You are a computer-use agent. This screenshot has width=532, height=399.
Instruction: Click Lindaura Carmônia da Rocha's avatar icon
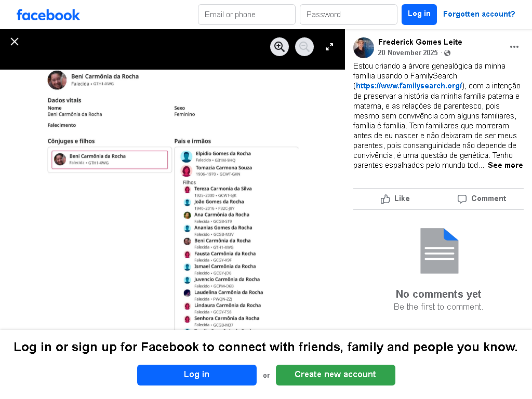[x=187, y=307]
